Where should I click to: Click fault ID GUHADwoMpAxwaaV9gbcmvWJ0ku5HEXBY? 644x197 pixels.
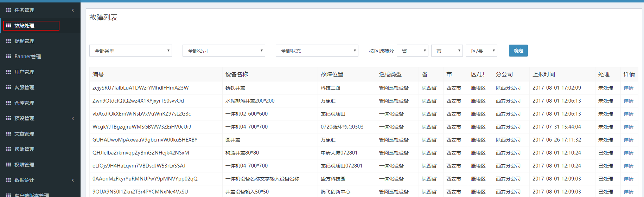point(145,140)
